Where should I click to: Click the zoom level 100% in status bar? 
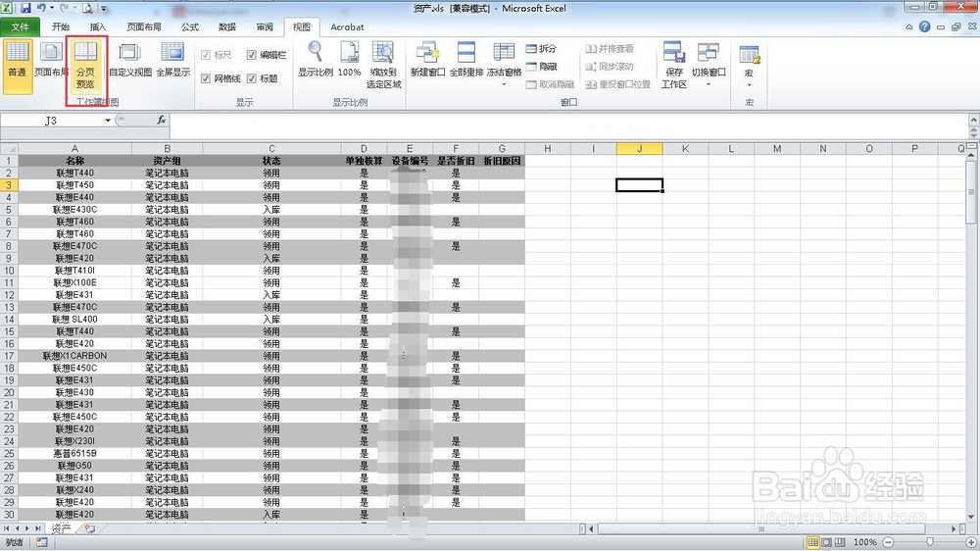[x=865, y=542]
